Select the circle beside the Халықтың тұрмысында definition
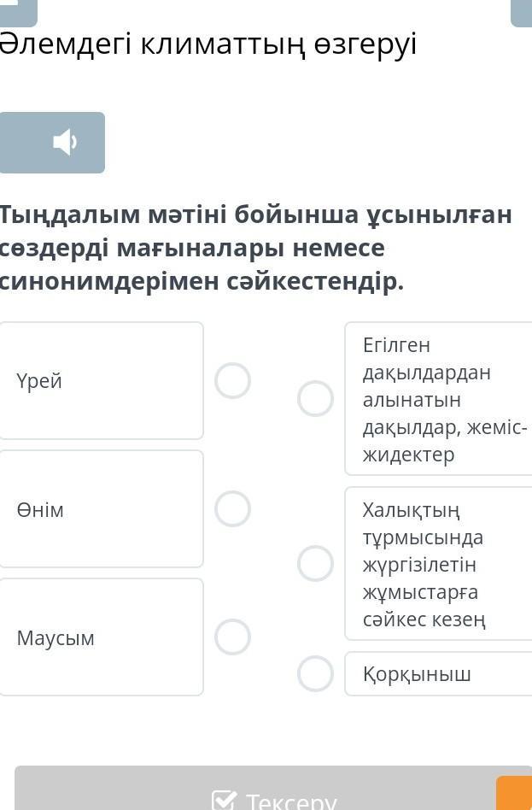 pos(315,564)
